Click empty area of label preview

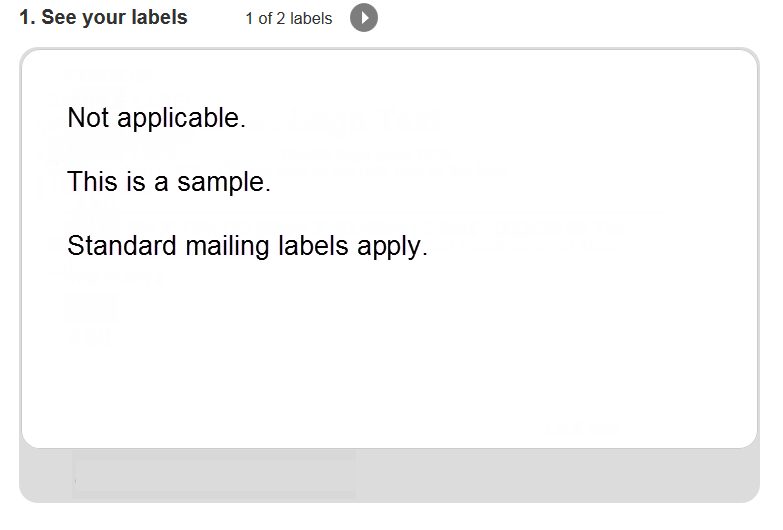449,350
